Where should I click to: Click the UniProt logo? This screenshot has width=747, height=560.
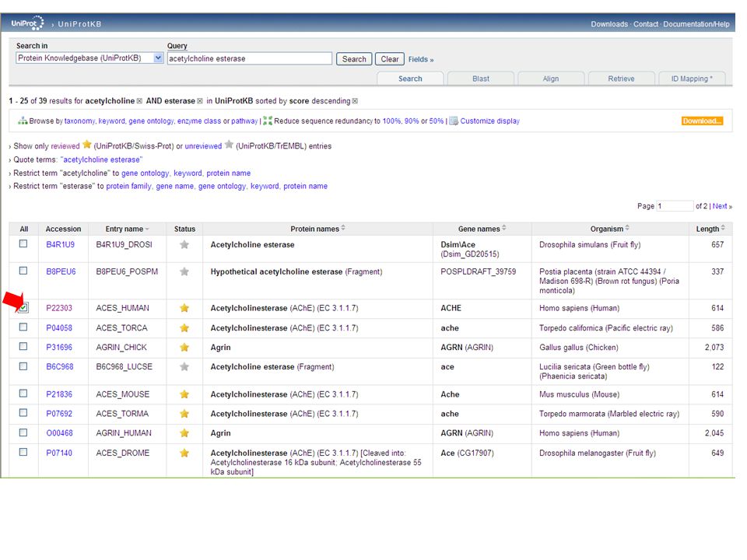coord(28,23)
